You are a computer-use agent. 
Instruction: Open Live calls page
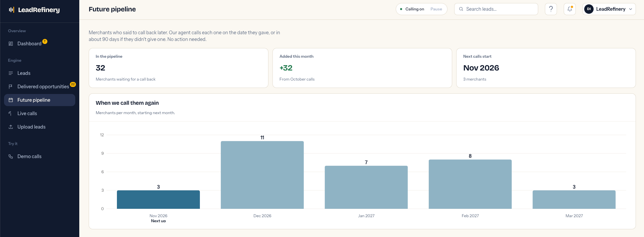click(40, 113)
